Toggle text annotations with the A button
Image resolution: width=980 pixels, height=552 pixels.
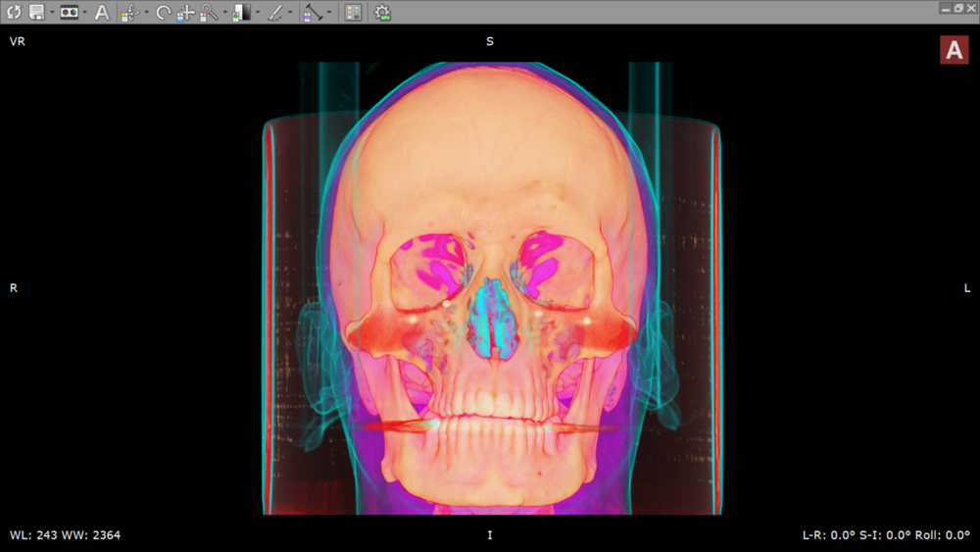pos(101,13)
